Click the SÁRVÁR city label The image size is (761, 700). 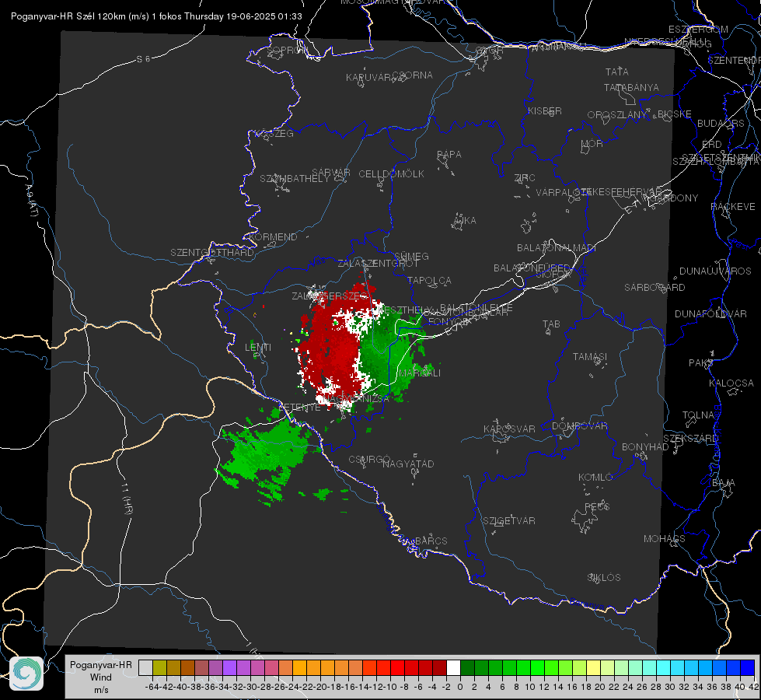(x=331, y=173)
